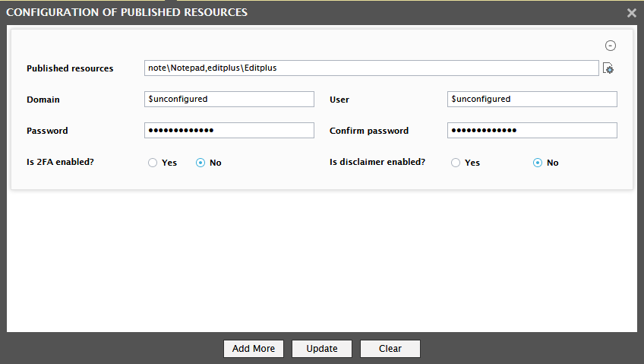The width and height of the screenshot is (644, 364).
Task: Click the Update button
Action: click(322, 348)
